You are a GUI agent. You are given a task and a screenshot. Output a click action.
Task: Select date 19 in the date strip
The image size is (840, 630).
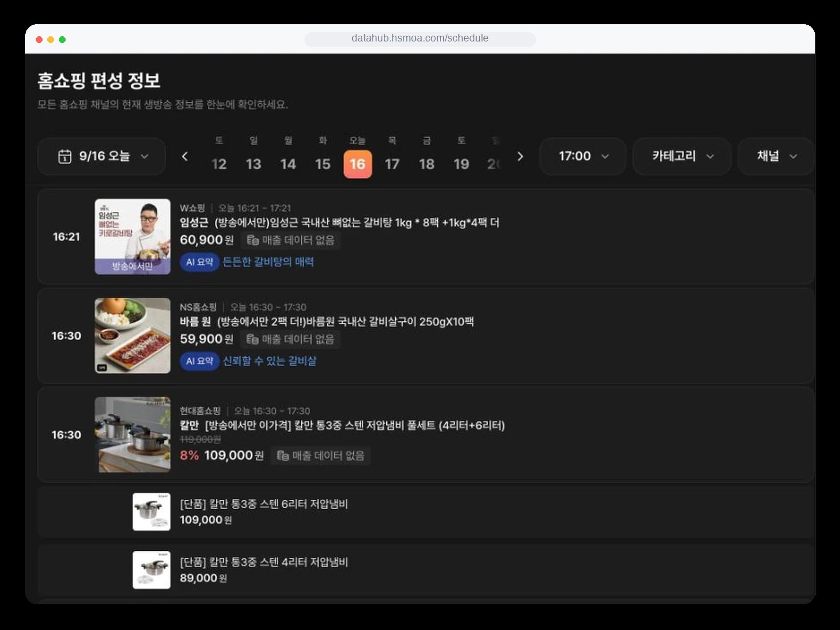461,164
